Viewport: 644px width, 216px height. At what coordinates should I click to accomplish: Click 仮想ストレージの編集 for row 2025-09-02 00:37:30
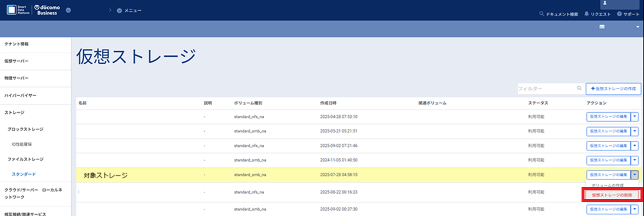coord(608,210)
